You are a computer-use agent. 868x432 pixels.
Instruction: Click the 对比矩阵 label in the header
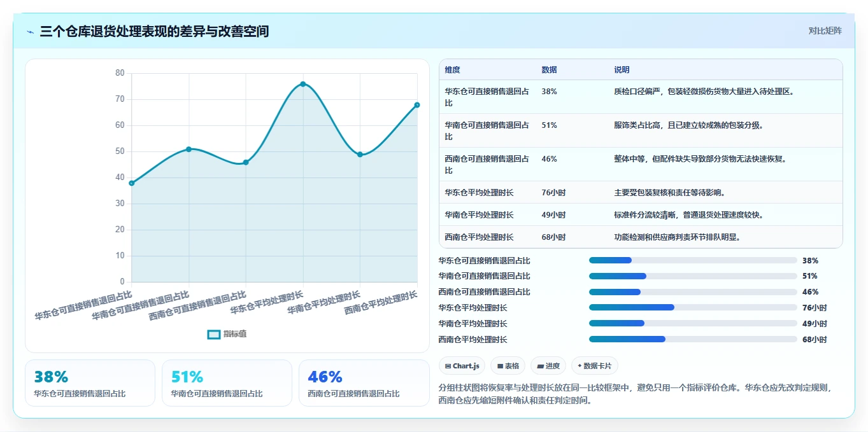825,31
